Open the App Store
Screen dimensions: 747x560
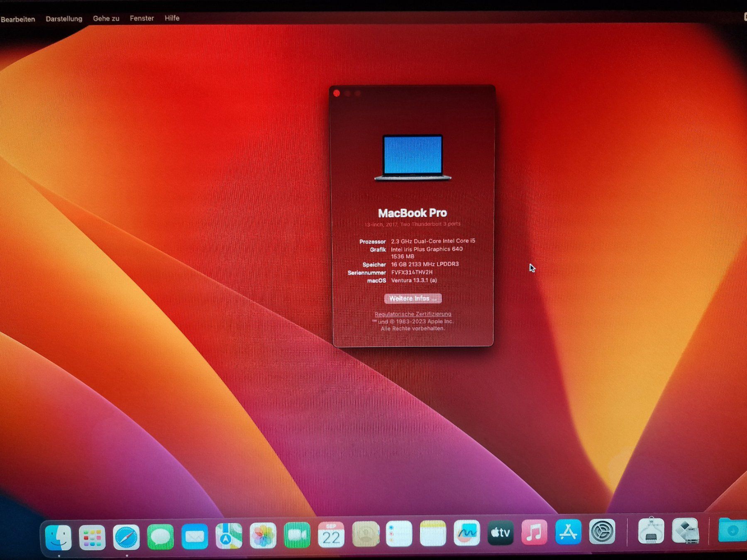point(568,532)
